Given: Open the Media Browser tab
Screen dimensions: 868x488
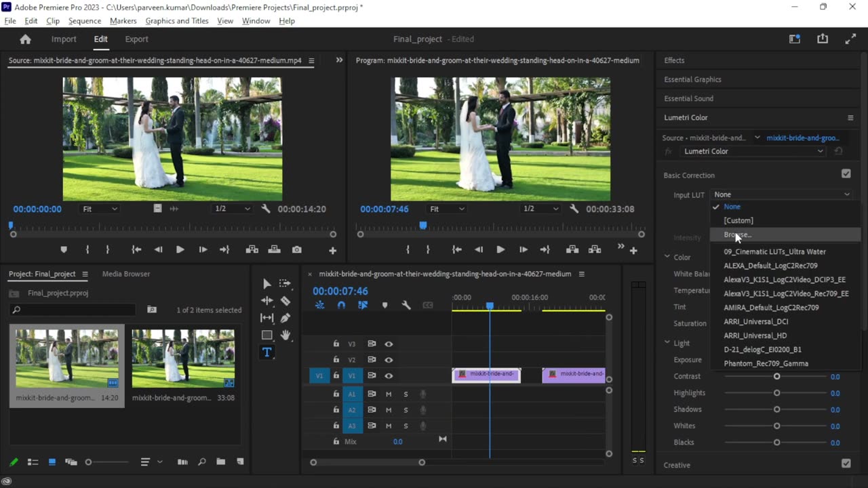Looking at the screenshot, I should (x=126, y=274).
